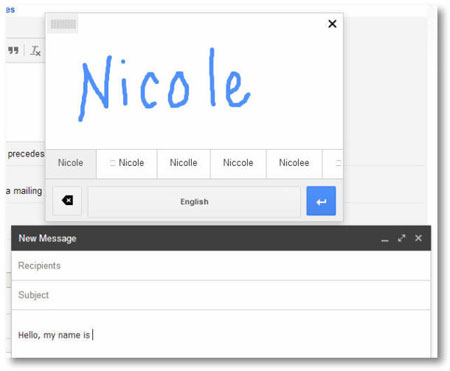450x371 pixels.
Task: Click the backspace delete icon in handwriting panel
Action: (67, 201)
